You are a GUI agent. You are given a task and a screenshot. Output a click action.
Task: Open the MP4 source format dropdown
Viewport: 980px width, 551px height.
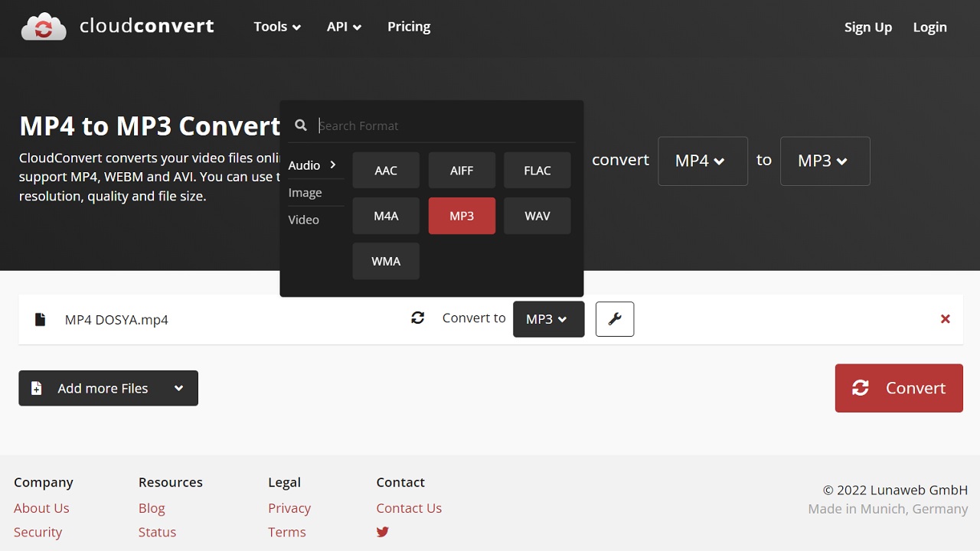coord(703,161)
